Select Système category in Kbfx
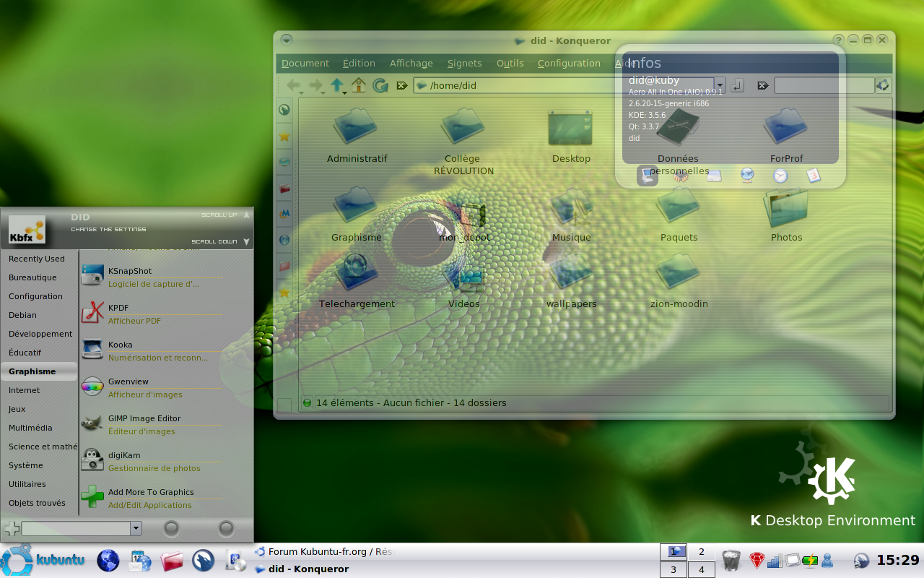 click(x=39, y=465)
